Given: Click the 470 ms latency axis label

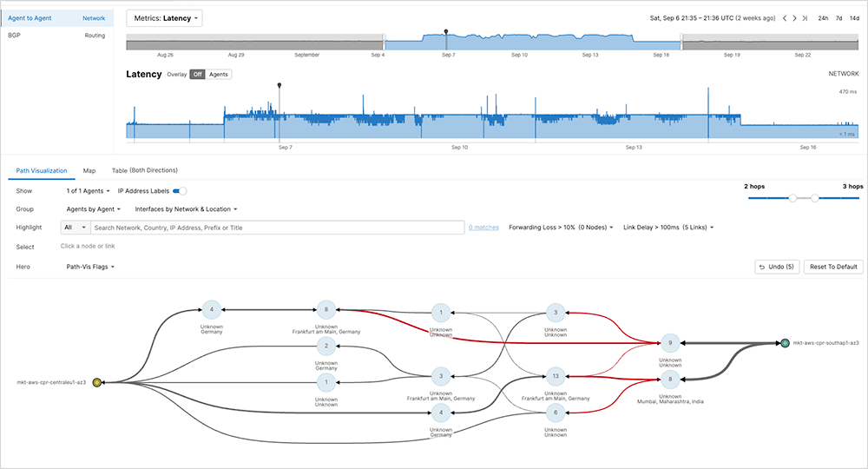Looking at the screenshot, I should 847,92.
